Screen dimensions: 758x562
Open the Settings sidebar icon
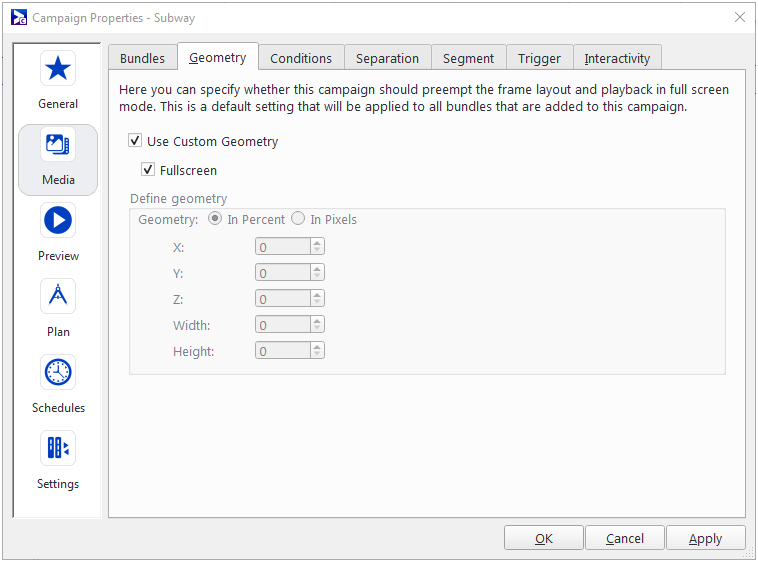(x=58, y=448)
